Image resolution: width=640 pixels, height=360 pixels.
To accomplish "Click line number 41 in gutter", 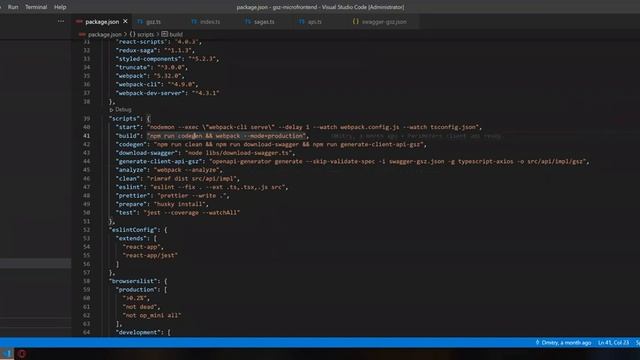I will coord(87,136).
